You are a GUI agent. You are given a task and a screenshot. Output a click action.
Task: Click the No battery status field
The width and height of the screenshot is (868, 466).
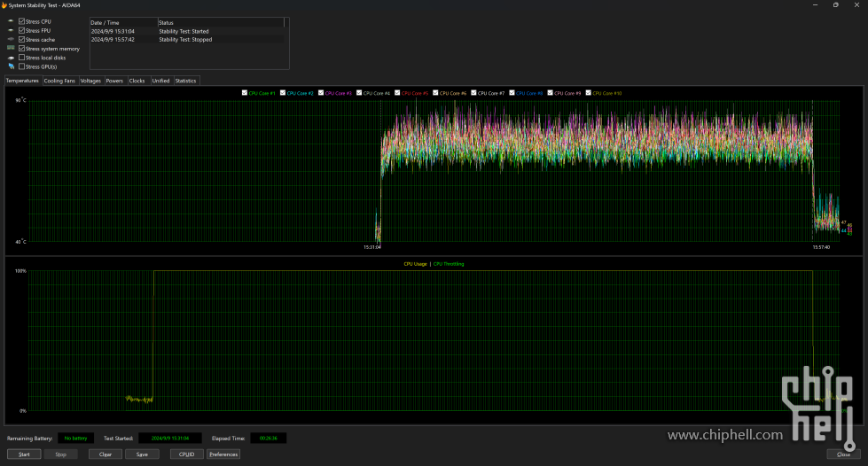[76, 439]
